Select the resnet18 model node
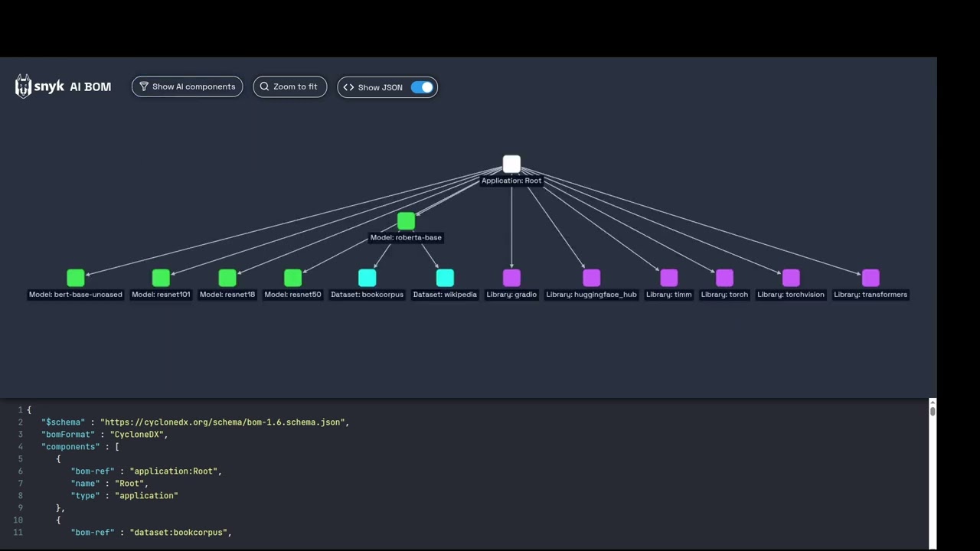This screenshot has height=551, width=980. (227, 278)
